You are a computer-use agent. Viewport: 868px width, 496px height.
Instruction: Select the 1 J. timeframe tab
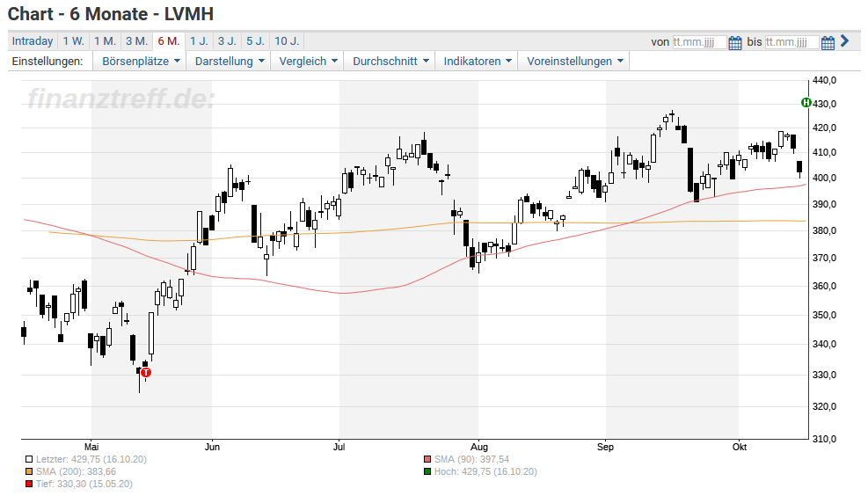coord(199,41)
